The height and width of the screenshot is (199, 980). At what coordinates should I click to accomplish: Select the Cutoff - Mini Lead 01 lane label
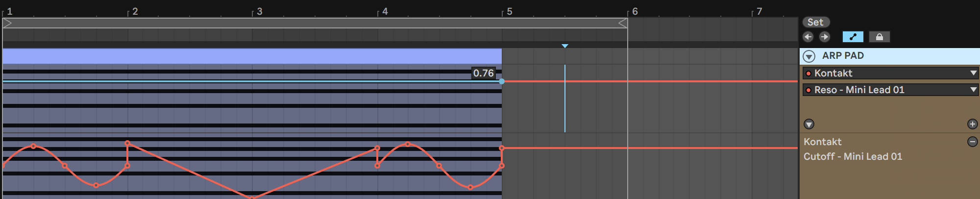(x=853, y=156)
